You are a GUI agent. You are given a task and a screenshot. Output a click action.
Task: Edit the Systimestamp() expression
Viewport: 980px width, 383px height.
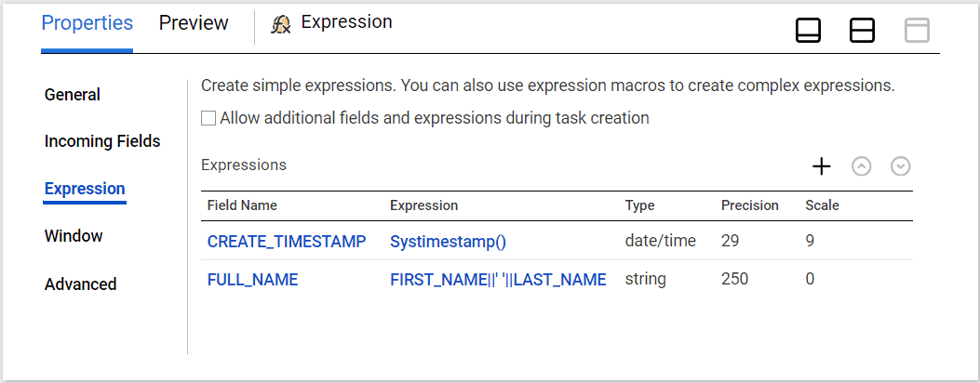coord(448,241)
